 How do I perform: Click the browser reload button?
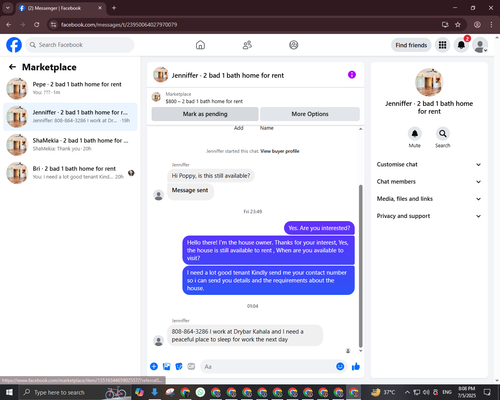[x=37, y=25]
